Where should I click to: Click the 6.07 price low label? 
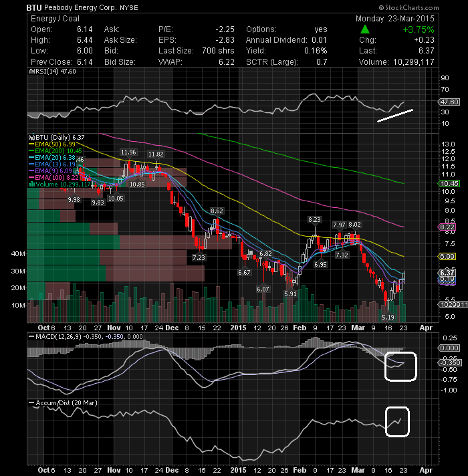(263, 289)
